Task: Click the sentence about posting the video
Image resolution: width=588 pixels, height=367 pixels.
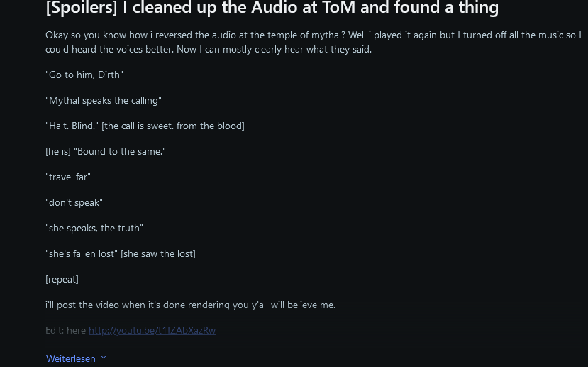Action: (191, 305)
